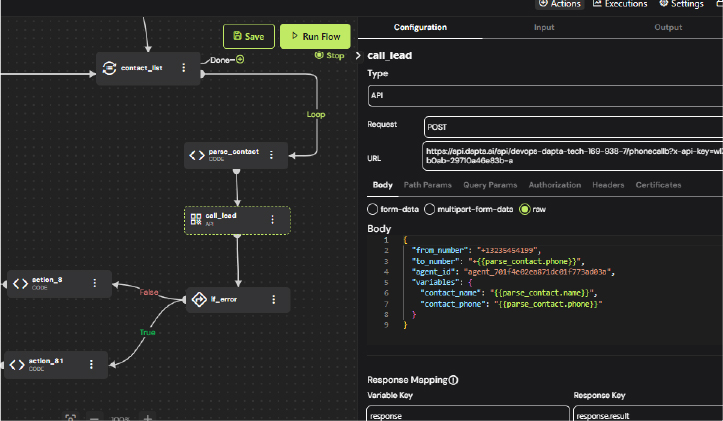Click the Save button
Image resolution: width=723 pixels, height=421 pixels.
(x=248, y=37)
